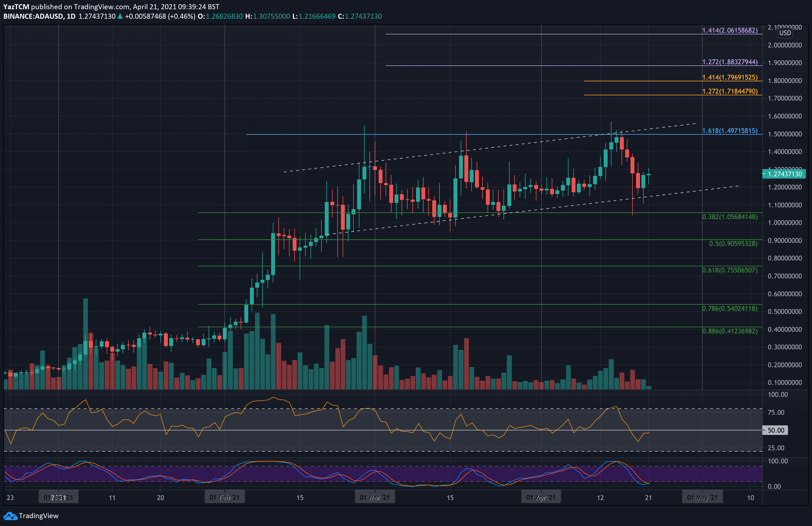Screen dimensions: 812x526
Task: Click the 1.272(1.88327944) Fibonacci label
Action: [730, 62]
